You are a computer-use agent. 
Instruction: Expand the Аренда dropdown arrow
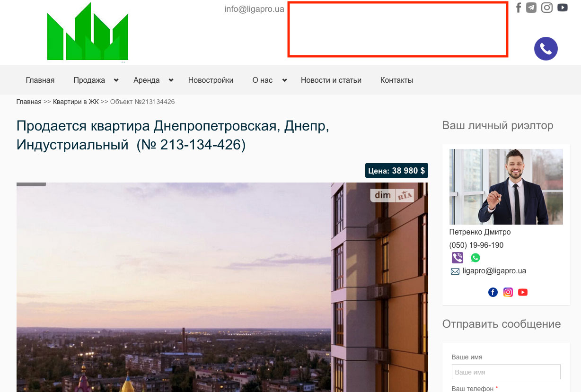click(x=171, y=80)
